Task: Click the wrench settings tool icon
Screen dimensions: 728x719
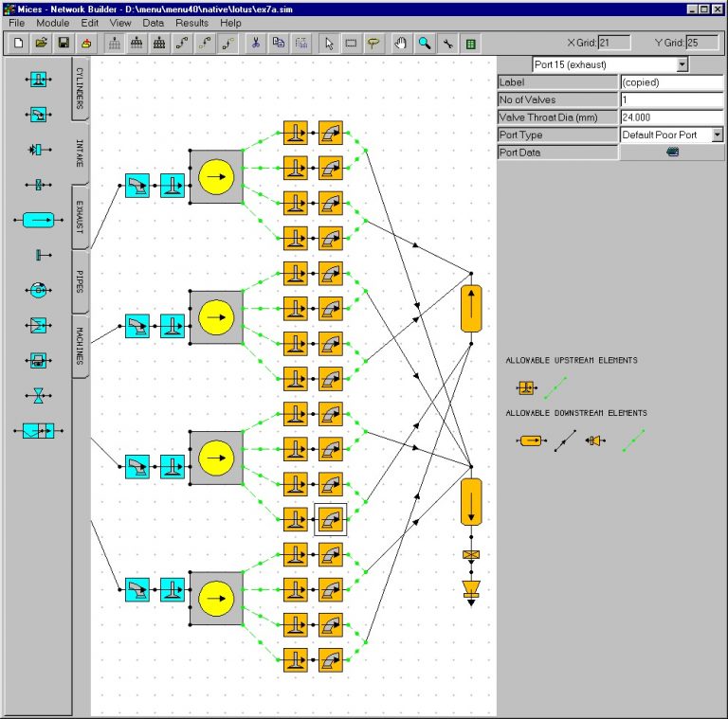Action: 447,43
